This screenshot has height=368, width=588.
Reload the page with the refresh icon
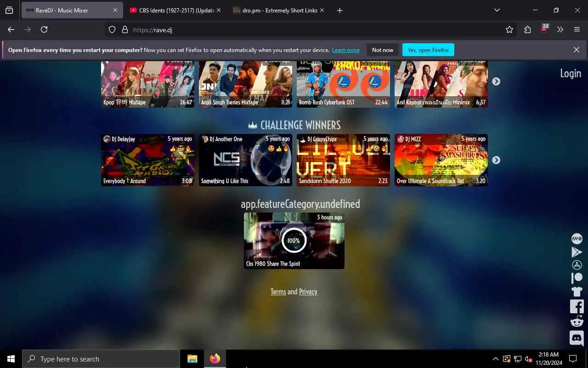pos(44,29)
